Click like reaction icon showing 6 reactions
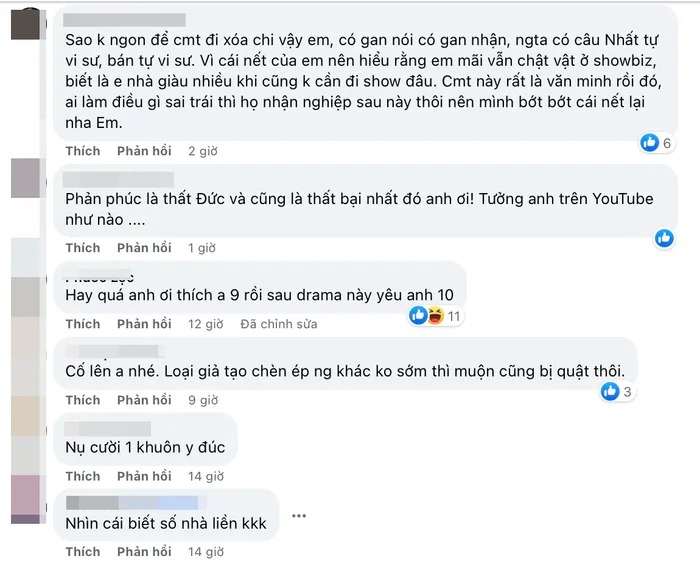This screenshot has height=564, width=700. tap(650, 143)
